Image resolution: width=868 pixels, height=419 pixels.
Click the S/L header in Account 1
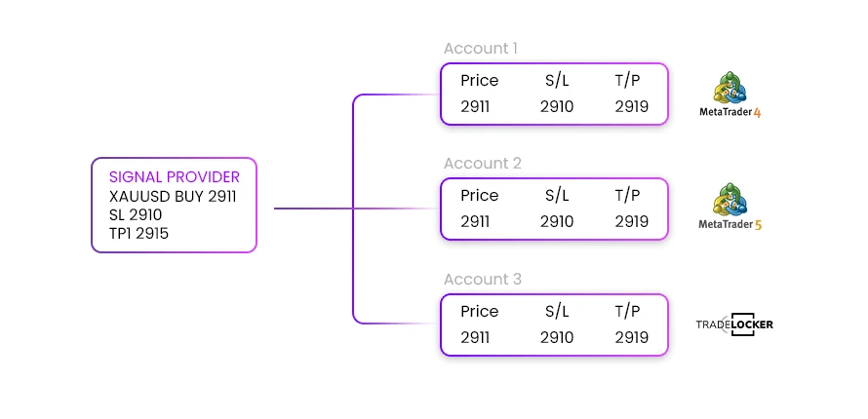557,81
